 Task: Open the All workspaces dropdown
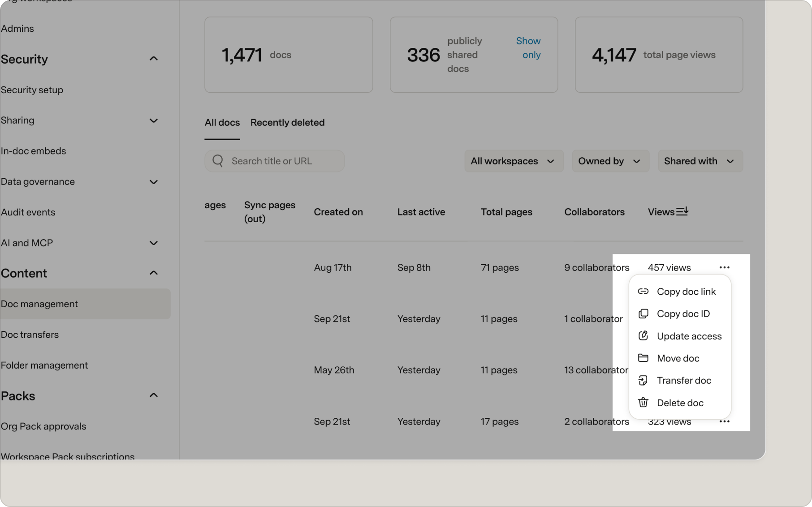pyautogui.click(x=514, y=161)
